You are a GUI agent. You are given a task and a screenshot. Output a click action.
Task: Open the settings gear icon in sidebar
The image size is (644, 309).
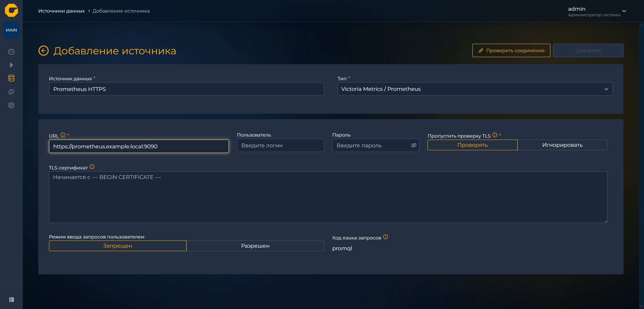click(x=11, y=105)
